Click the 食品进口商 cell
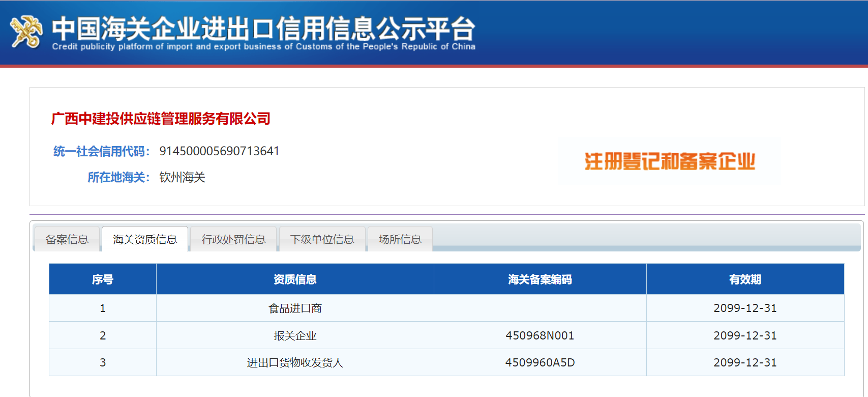The width and height of the screenshot is (868, 397). coord(295,308)
